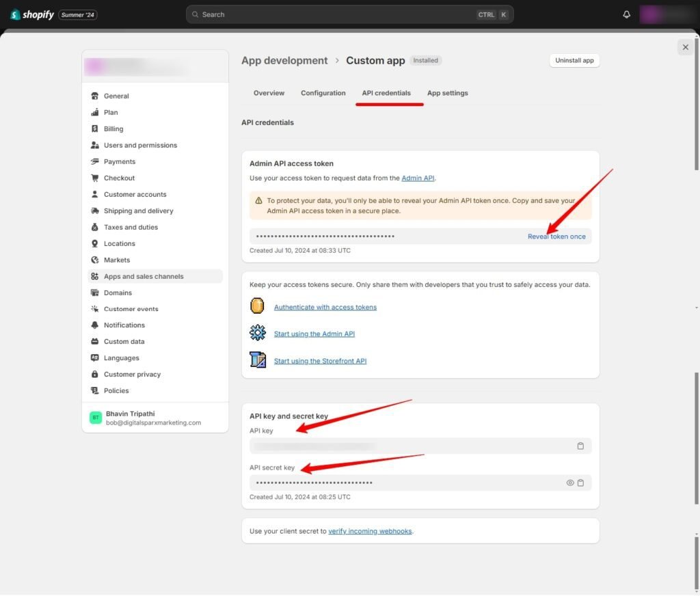Click the Installed status badge
700x596 pixels.
(x=425, y=60)
